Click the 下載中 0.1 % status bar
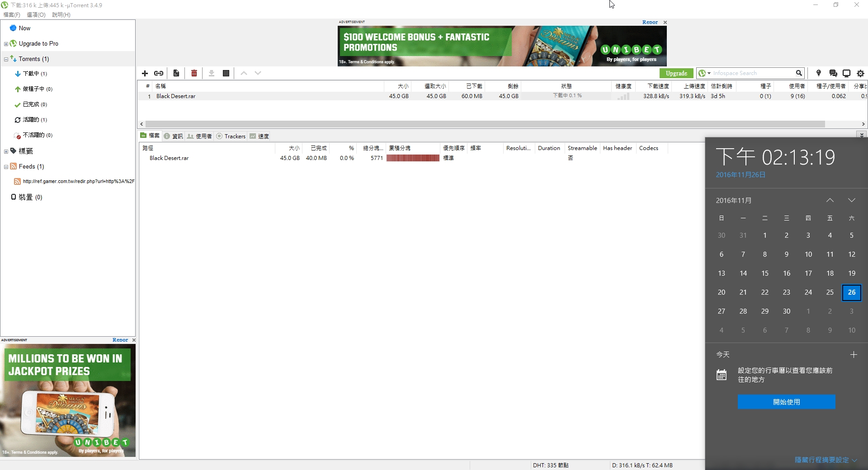 coord(567,96)
